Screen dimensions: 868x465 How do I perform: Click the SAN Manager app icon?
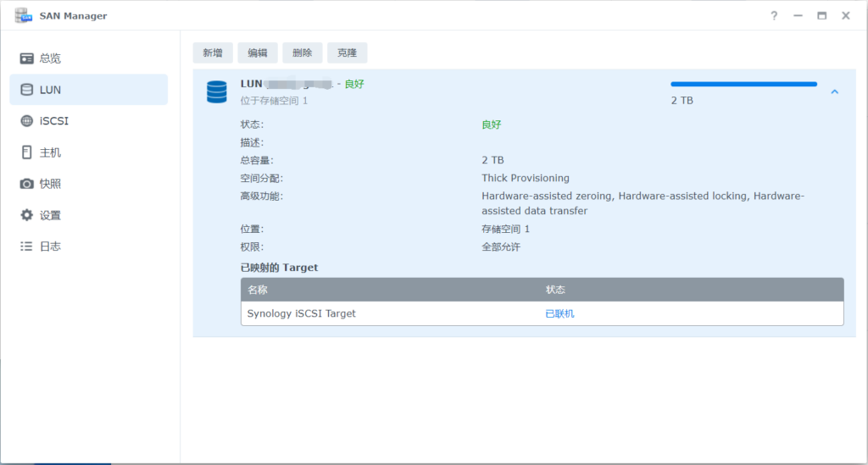pyautogui.click(x=23, y=15)
